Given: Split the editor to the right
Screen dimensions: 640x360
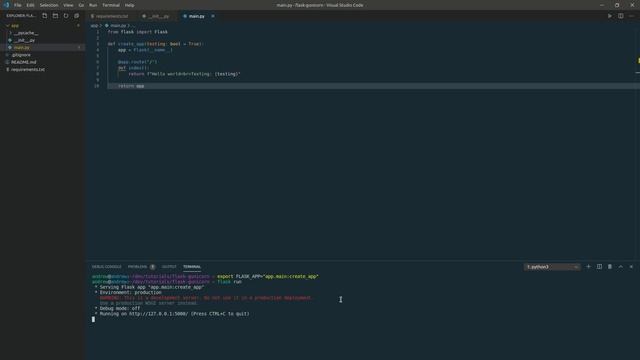Looking at the screenshot, I should coord(620,16).
